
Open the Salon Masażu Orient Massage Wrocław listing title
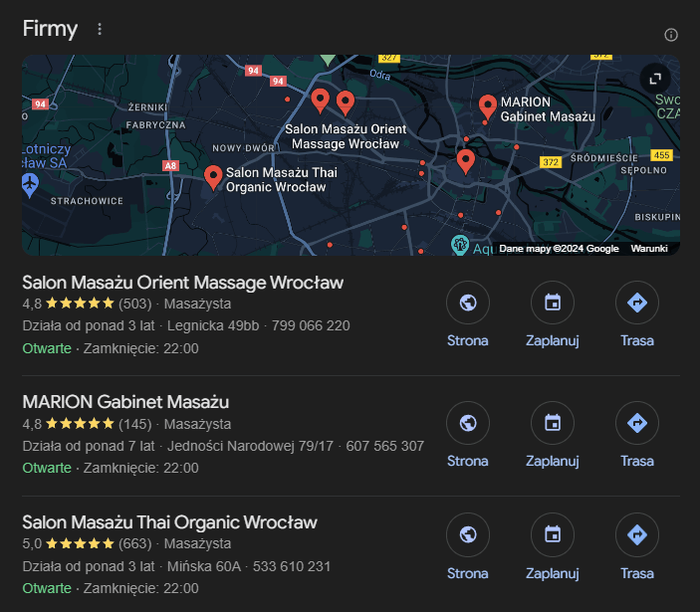(183, 283)
